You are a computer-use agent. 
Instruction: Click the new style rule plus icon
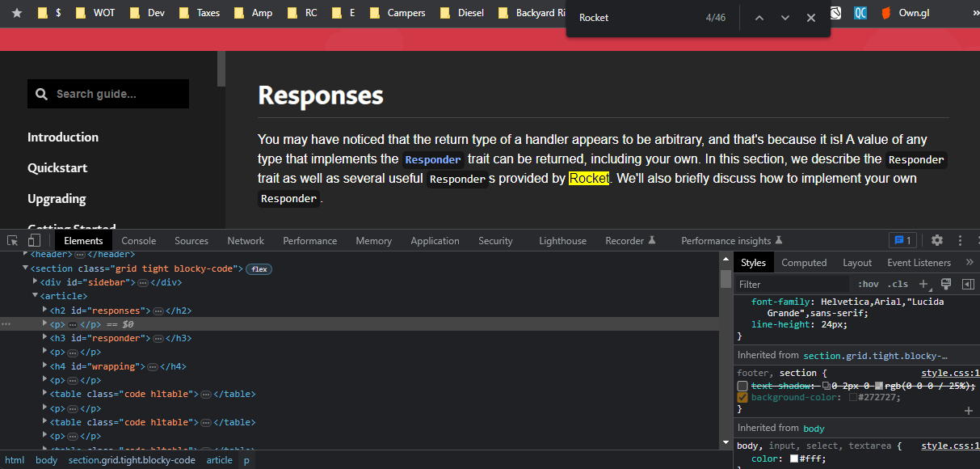[x=923, y=284]
